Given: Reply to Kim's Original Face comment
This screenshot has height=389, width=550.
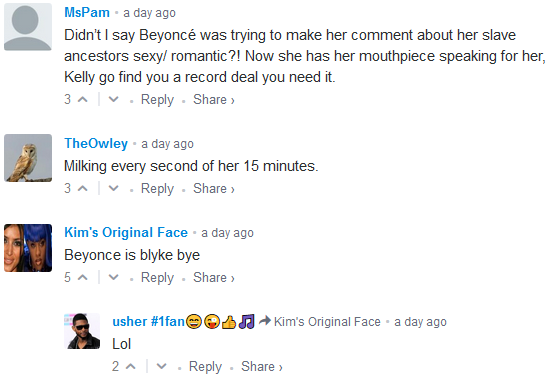Looking at the screenshot, I should click(157, 278).
